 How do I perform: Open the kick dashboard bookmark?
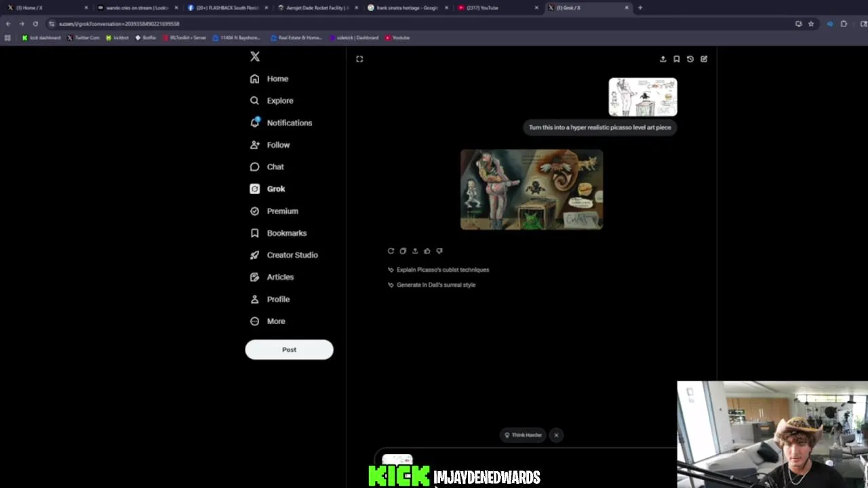coord(41,38)
